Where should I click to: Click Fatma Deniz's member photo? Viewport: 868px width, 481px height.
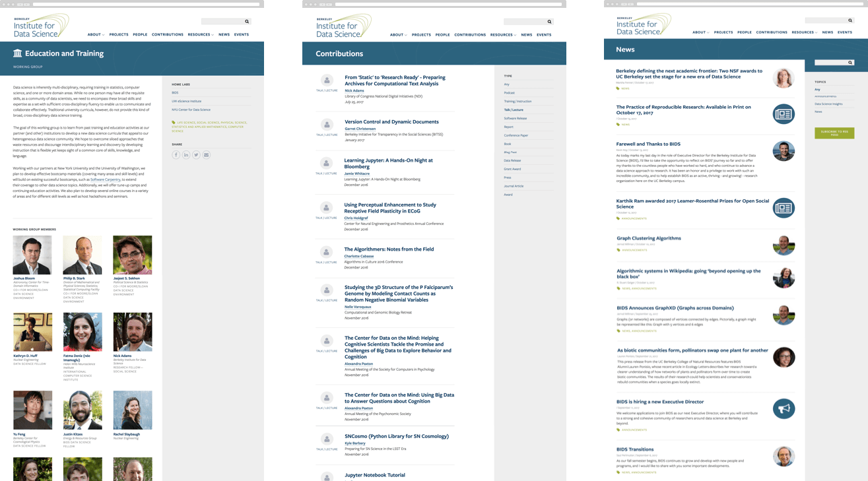coord(83,332)
